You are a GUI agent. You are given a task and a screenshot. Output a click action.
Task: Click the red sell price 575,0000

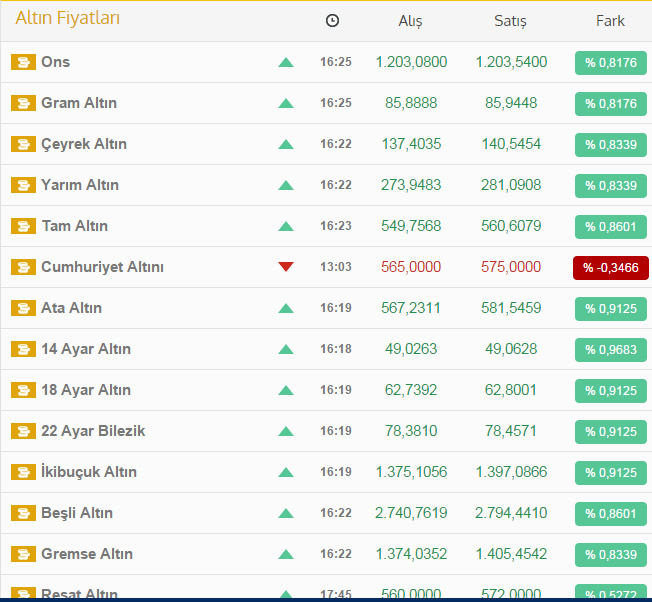point(511,266)
